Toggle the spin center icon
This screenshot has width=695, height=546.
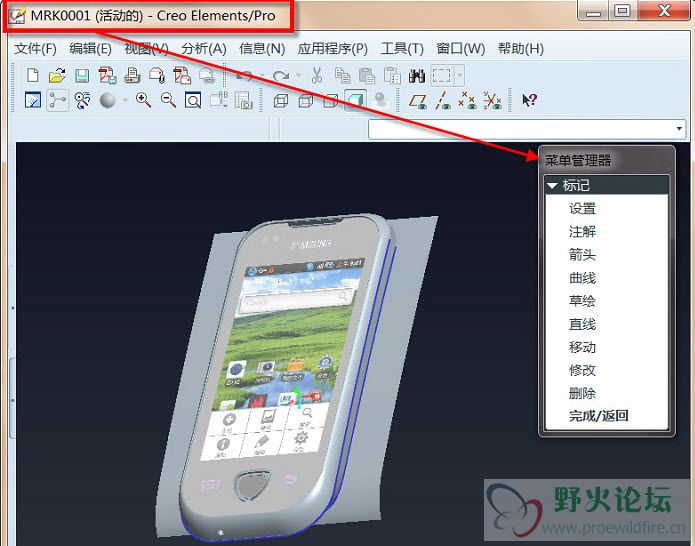(x=57, y=100)
